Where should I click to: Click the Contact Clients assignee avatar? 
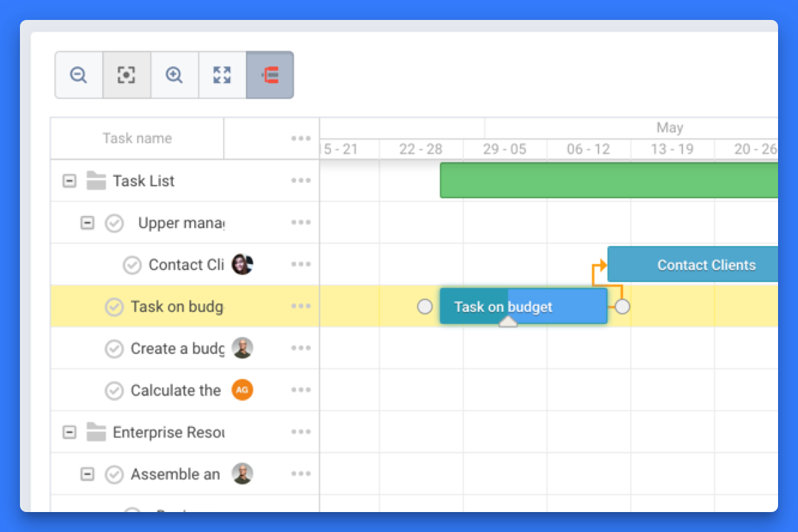(242, 265)
